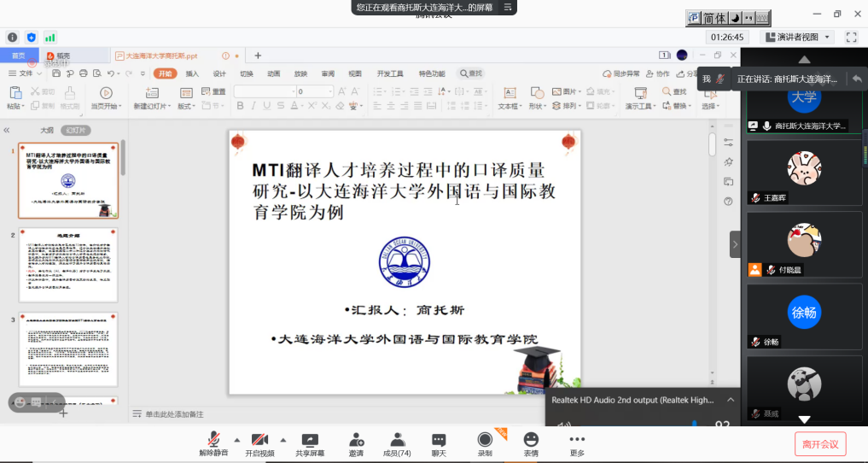Toggle strikethrough formatting

click(281, 106)
